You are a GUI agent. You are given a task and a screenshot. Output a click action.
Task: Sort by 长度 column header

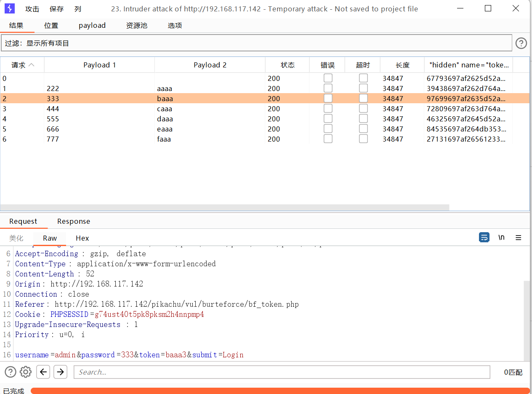point(402,65)
